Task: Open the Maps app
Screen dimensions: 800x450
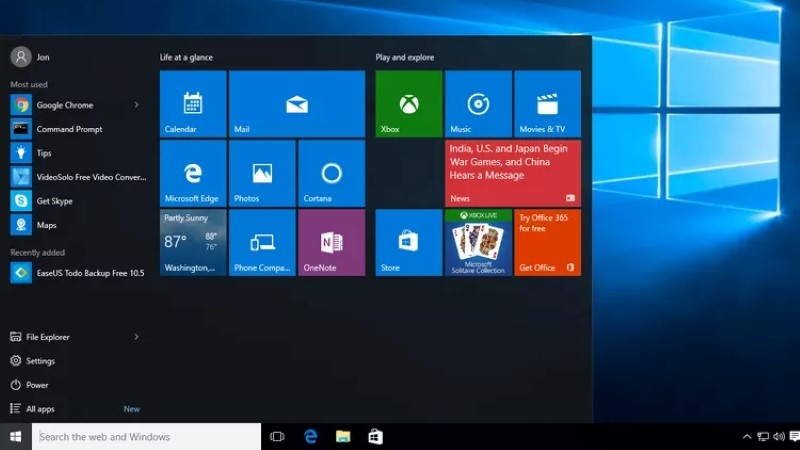Action: [77, 225]
